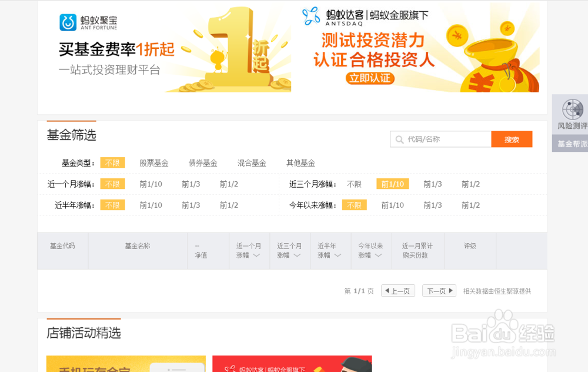
Task: Sort by 今年以来涨幅 column arrow
Action: point(378,255)
